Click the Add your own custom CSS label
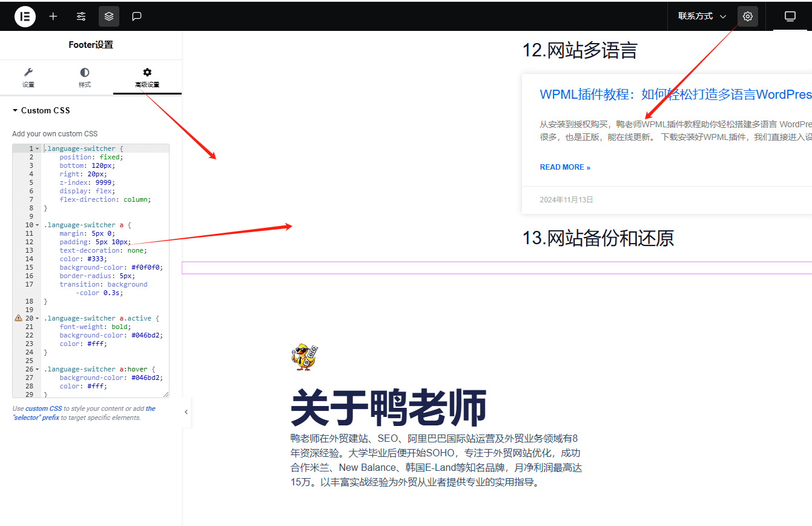Screen dimensions: 812x526 [54, 134]
